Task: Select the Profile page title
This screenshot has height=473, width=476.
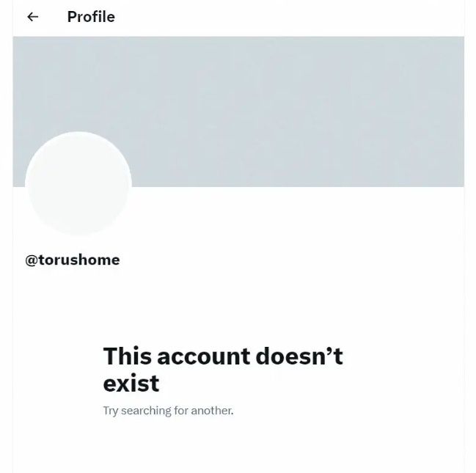Action: coord(91,17)
